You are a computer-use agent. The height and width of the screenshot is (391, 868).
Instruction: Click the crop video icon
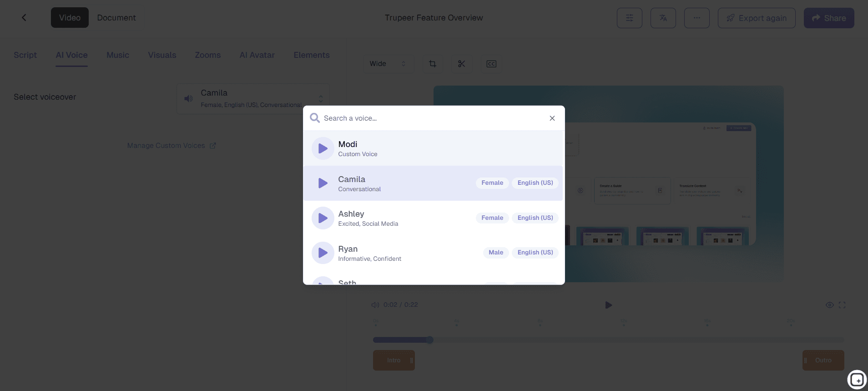[x=433, y=64]
